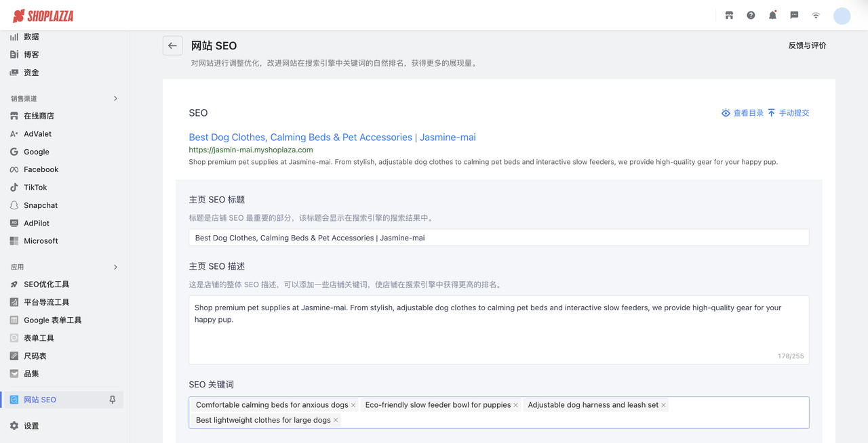Image resolution: width=868 pixels, height=443 pixels.
Task: Click the AdPilot icon
Action: click(14, 223)
